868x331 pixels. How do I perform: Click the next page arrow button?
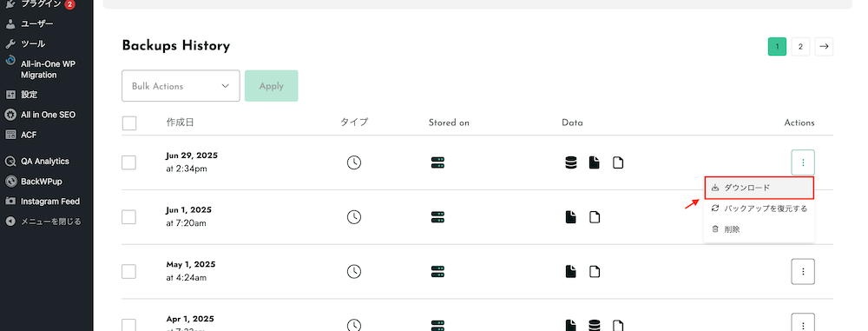coord(824,47)
